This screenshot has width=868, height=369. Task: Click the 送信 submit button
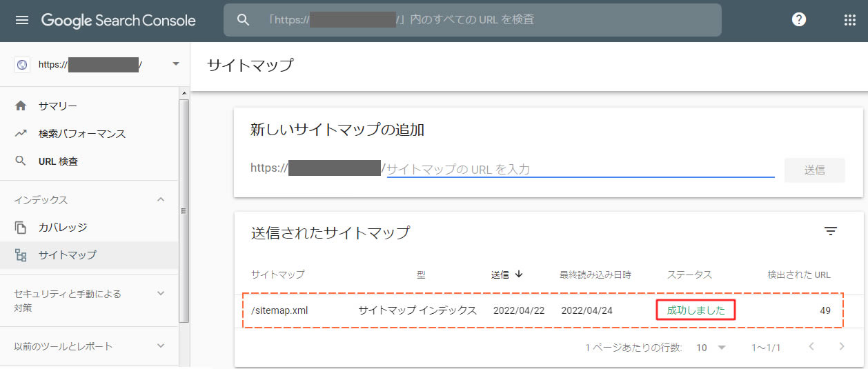tap(814, 170)
